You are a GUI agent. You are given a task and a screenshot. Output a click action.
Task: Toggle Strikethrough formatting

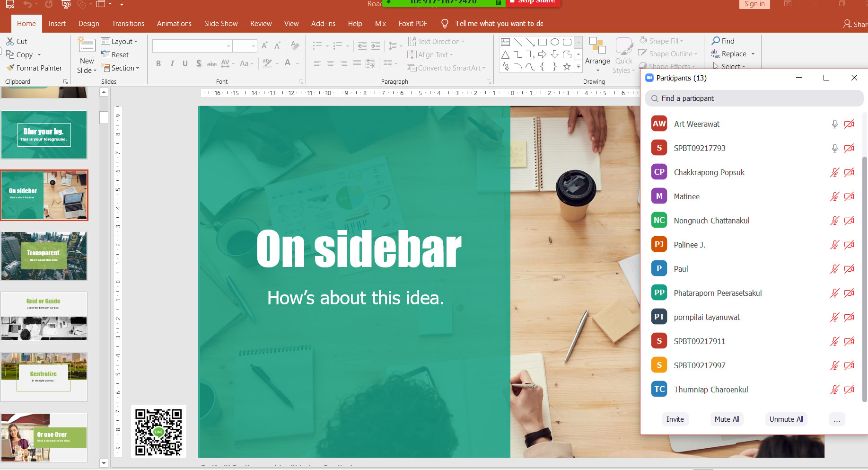coord(212,63)
